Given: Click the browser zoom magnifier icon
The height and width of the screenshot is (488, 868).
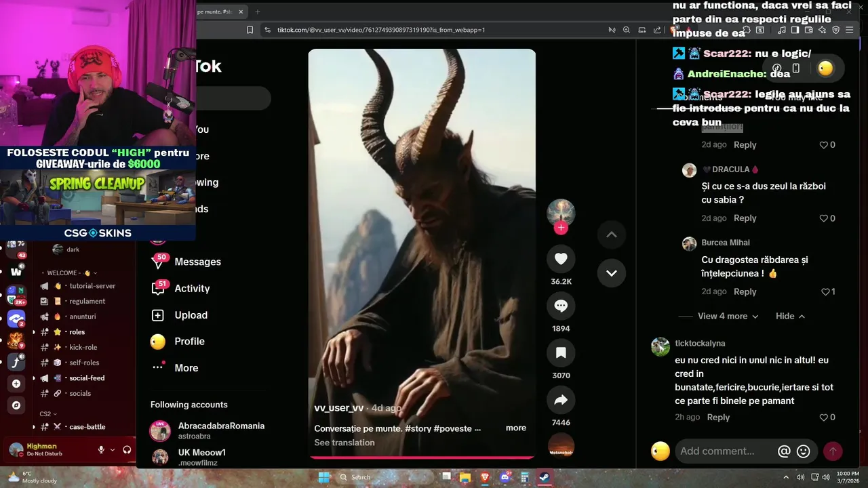Looking at the screenshot, I should [627, 30].
